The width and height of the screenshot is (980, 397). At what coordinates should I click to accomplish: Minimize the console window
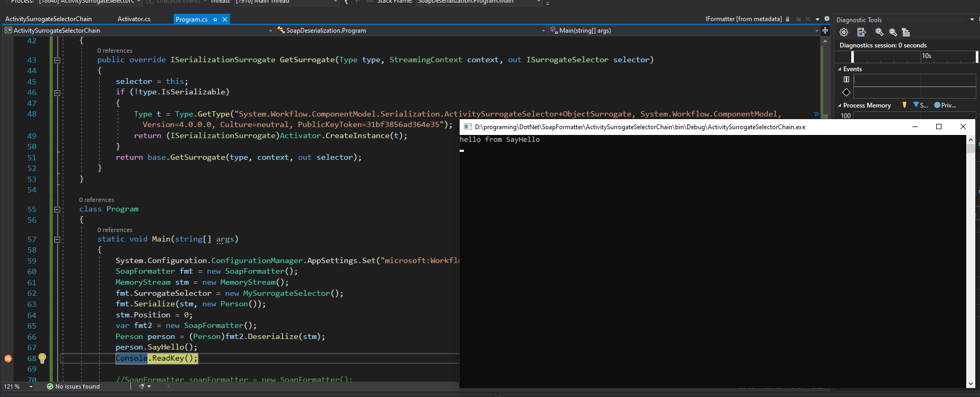(915, 127)
